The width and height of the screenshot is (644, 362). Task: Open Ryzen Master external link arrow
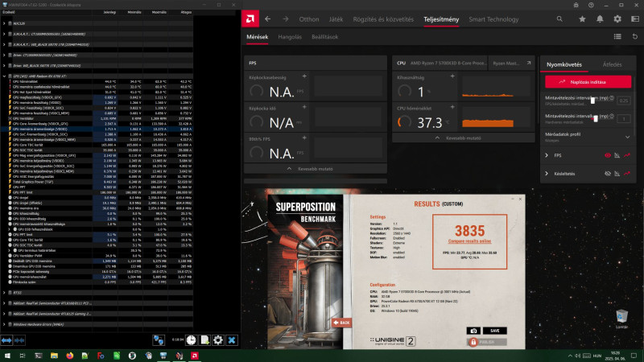[x=529, y=64]
